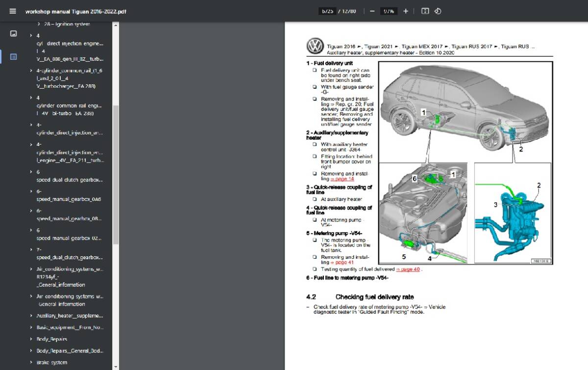Image resolution: width=588 pixels, height=370 pixels.
Task: Click the heading 2 - Auxiliary/supplementary heater
Action: tap(337, 135)
